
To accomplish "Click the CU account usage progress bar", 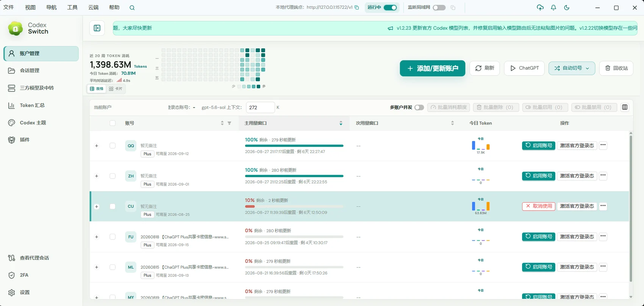I will pyautogui.click(x=294, y=207).
